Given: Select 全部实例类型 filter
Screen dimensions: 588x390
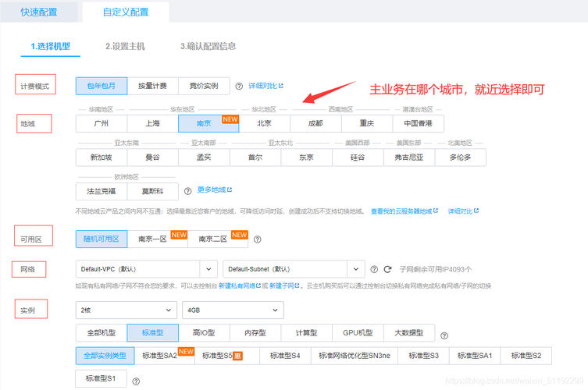Looking at the screenshot, I should (x=105, y=356).
